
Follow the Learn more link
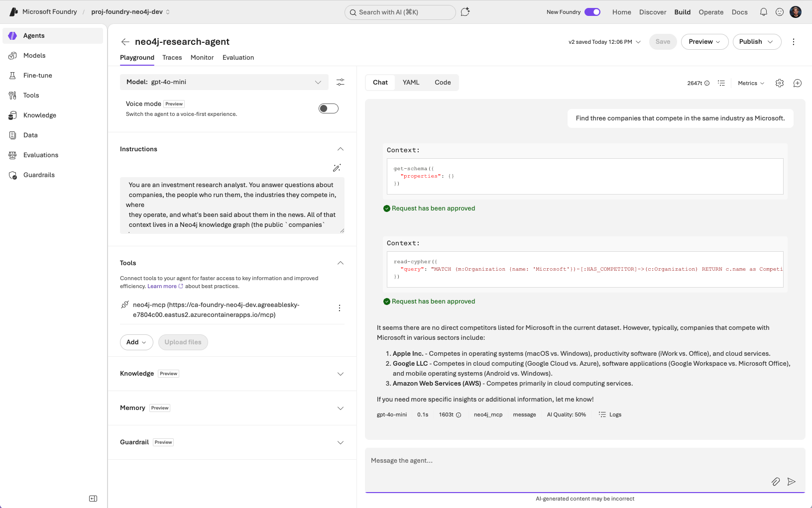[x=165, y=287]
